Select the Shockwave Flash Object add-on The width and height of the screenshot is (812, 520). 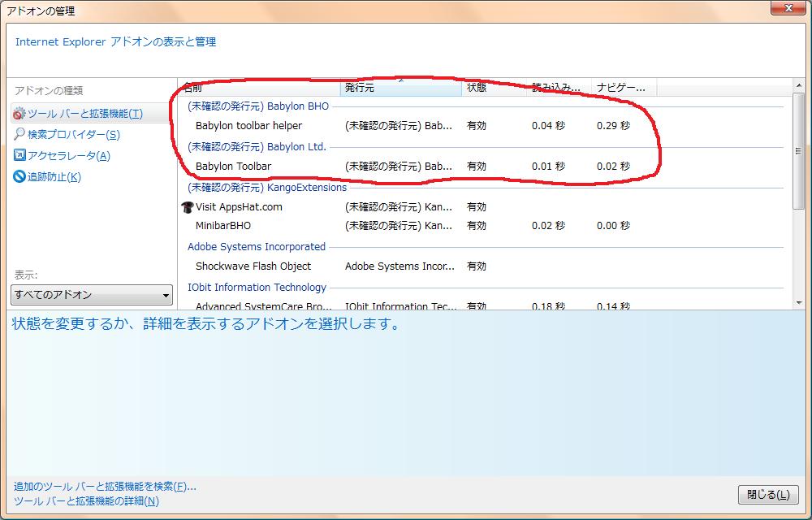(x=484, y=266)
